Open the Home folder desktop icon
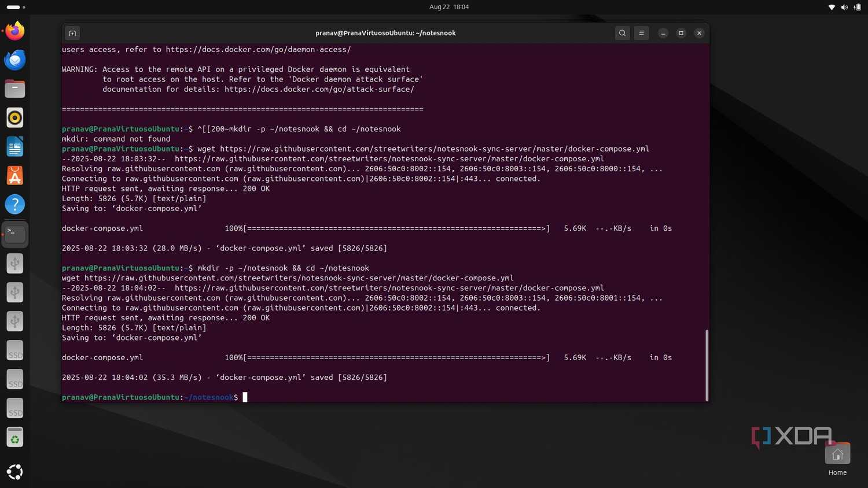This screenshot has height=488, width=868. [837, 459]
